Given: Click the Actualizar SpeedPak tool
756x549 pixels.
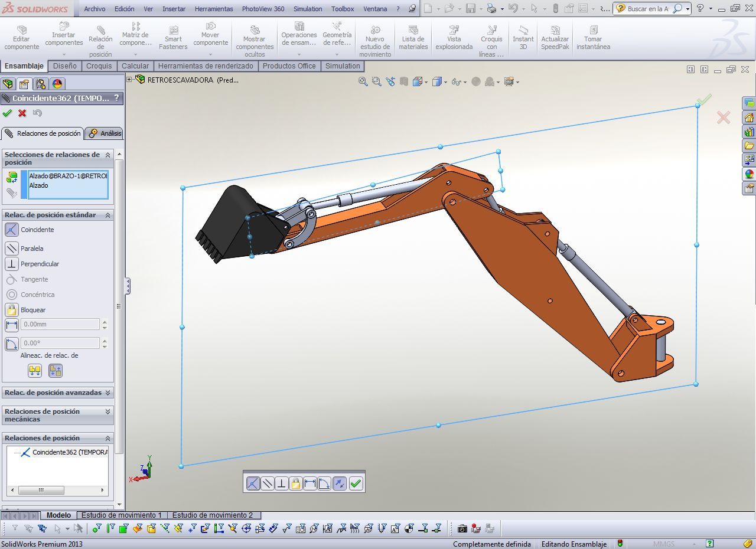Looking at the screenshot, I should click(555, 38).
